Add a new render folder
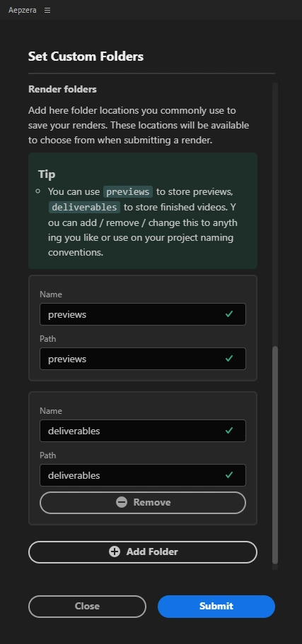302x644 pixels. 143,551
